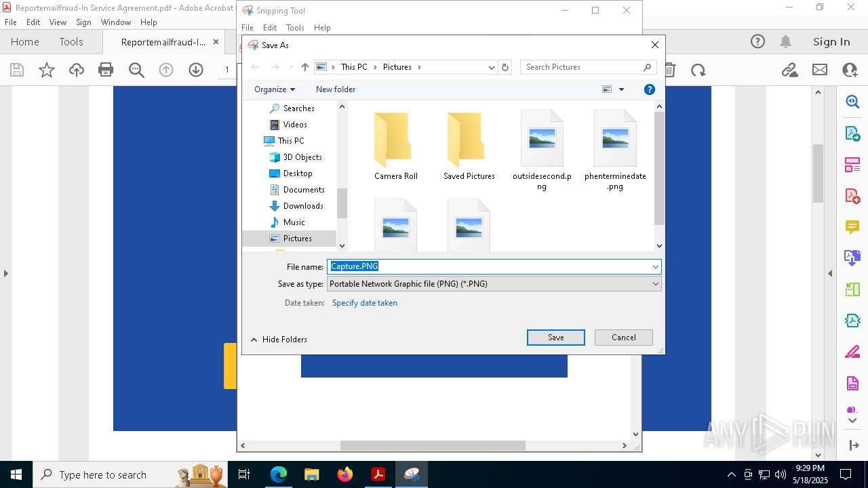The width and height of the screenshot is (868, 488).
Task: Open the change view options dropdown
Action: [x=621, y=89]
